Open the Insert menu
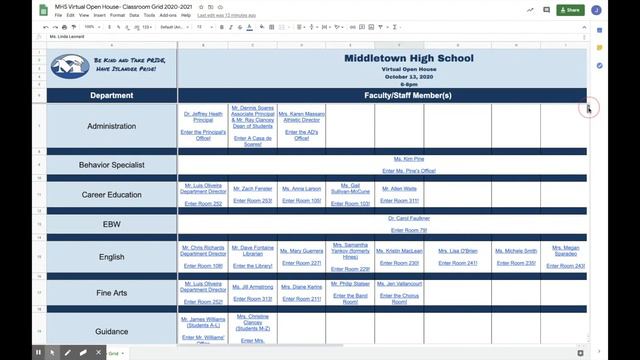 pyautogui.click(x=100, y=15)
